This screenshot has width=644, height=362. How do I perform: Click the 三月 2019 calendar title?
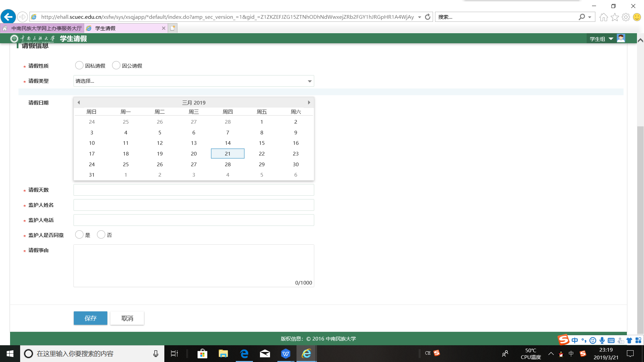194,103
